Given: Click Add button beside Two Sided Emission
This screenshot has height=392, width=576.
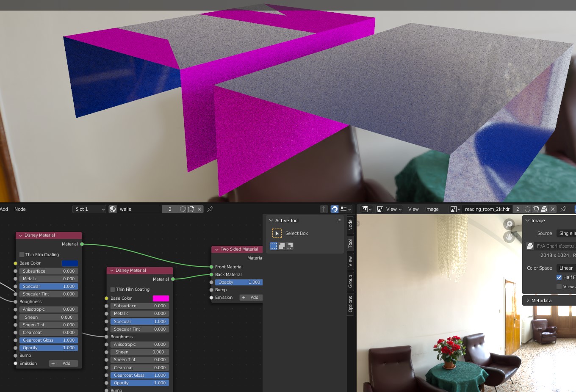Looking at the screenshot, I should (251, 298).
